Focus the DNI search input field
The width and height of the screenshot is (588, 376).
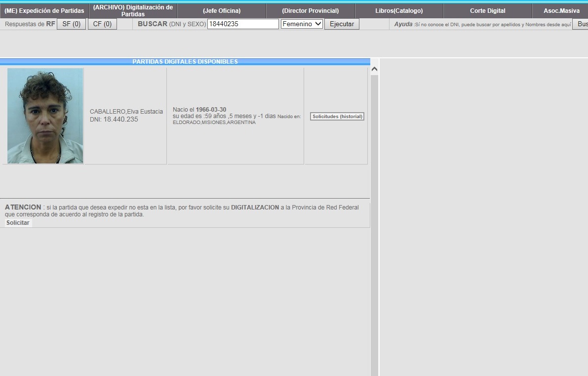pos(243,24)
